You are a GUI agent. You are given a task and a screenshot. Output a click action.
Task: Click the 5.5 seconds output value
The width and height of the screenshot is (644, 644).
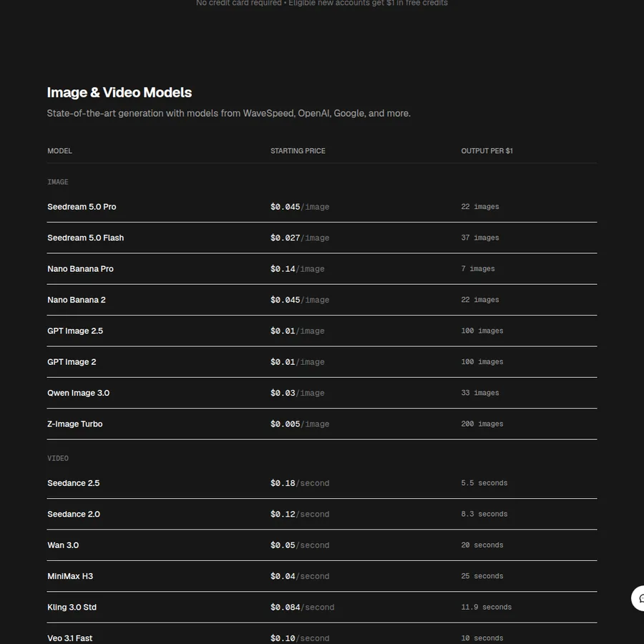click(x=484, y=483)
